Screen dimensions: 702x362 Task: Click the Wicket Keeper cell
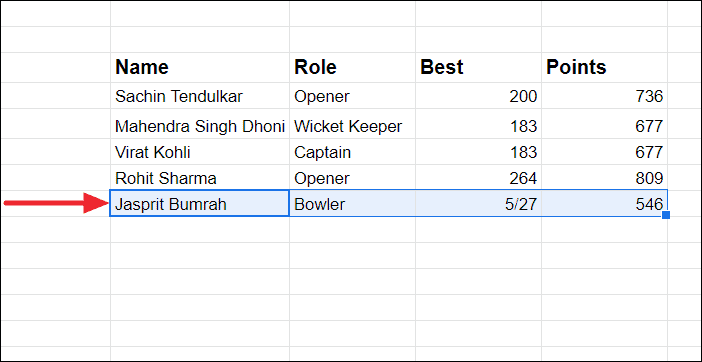[x=352, y=124]
